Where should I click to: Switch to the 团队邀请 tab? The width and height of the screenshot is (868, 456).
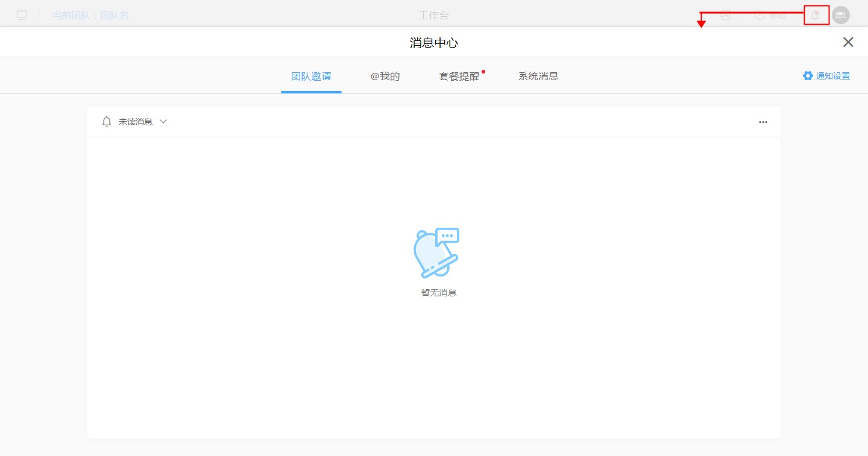tap(311, 77)
